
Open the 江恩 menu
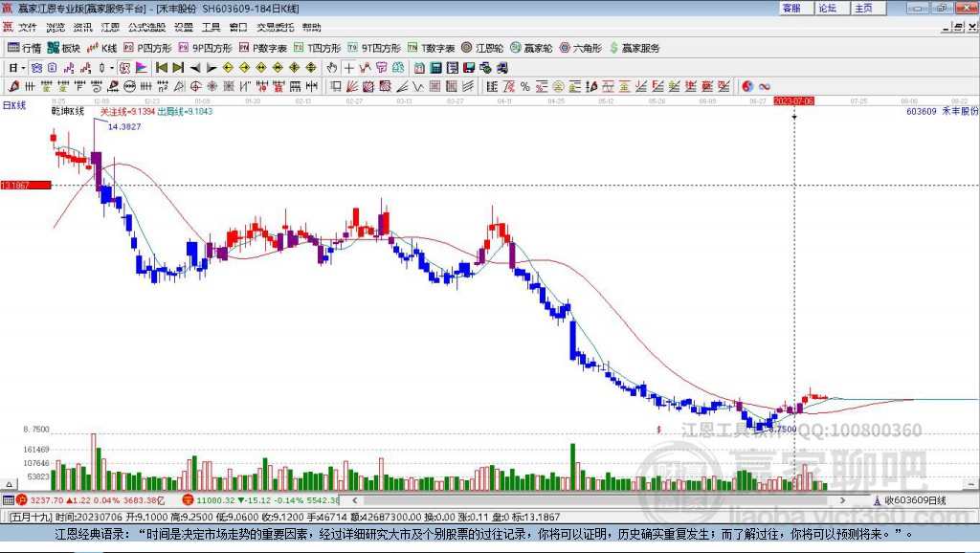(110, 27)
